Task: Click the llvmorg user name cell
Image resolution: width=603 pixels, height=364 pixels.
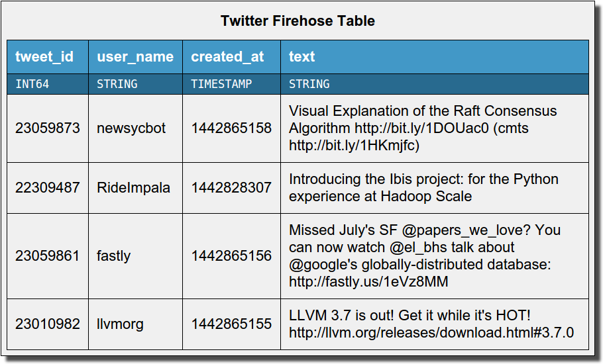Action: pos(120,324)
